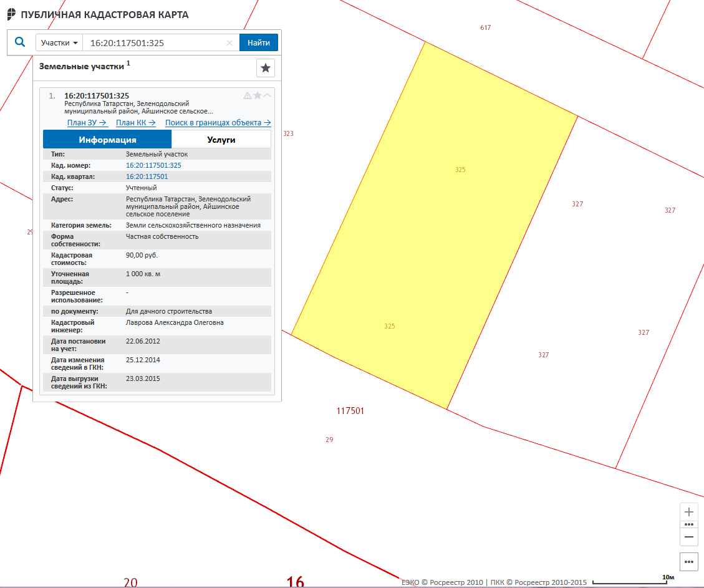Click the Кад. номер link 16:20:117501:325

(153, 165)
